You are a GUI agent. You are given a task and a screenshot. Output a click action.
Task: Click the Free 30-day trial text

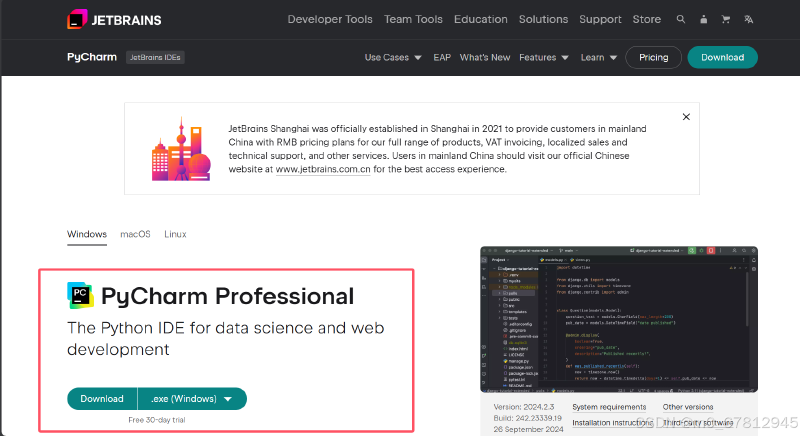(157, 420)
